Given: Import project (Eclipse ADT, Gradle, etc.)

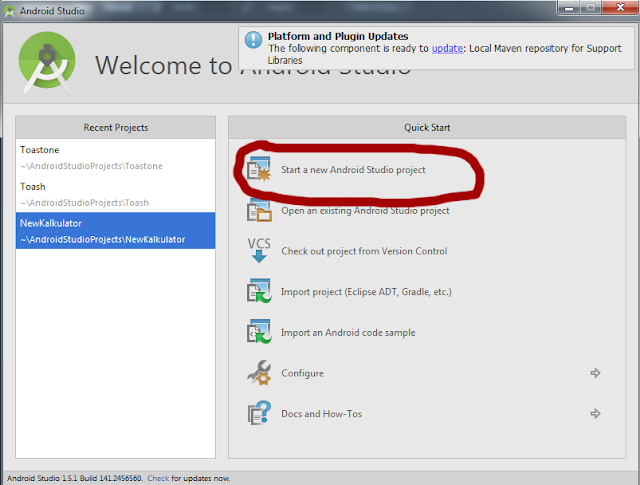Looking at the screenshot, I should click(x=366, y=292).
